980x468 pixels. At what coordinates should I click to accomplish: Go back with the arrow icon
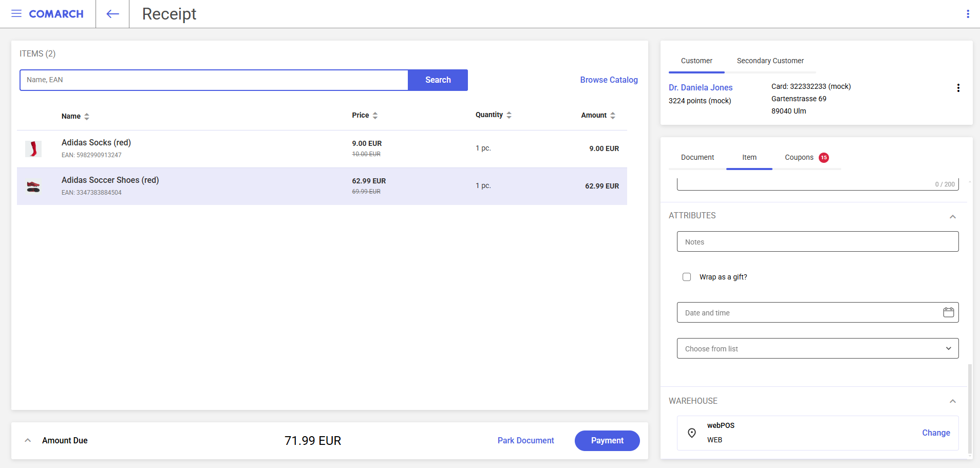tap(112, 14)
